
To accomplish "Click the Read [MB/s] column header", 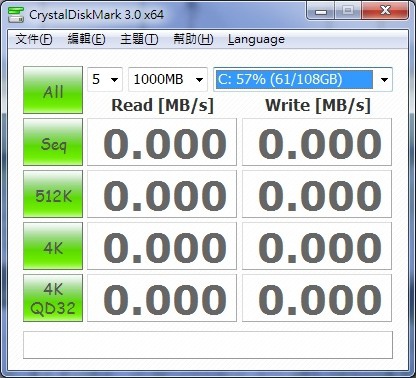I will click(162, 105).
